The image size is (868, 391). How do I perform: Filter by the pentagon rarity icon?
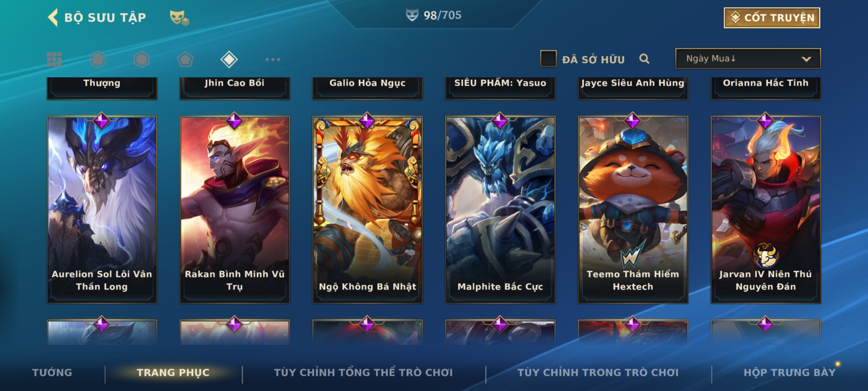pos(185,59)
